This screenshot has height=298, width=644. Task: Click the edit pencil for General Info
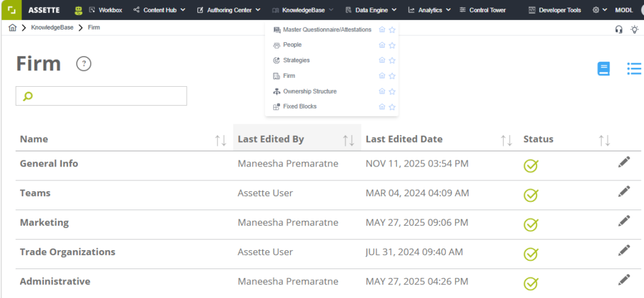(x=623, y=163)
